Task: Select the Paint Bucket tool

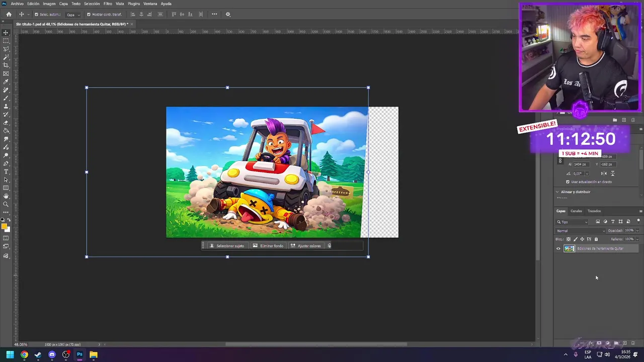Action: (6, 131)
